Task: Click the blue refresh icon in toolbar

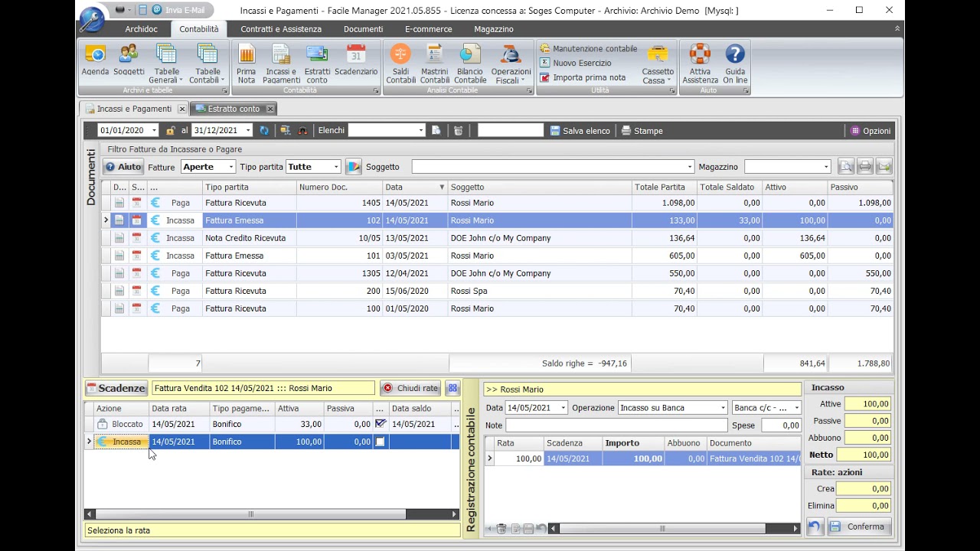Action: pos(264,131)
